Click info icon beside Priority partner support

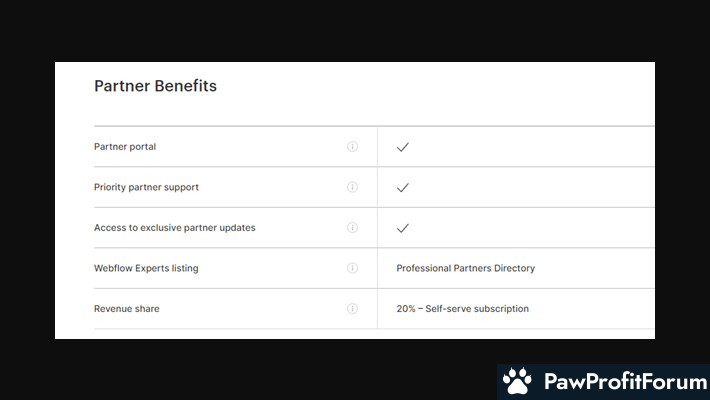(352, 187)
